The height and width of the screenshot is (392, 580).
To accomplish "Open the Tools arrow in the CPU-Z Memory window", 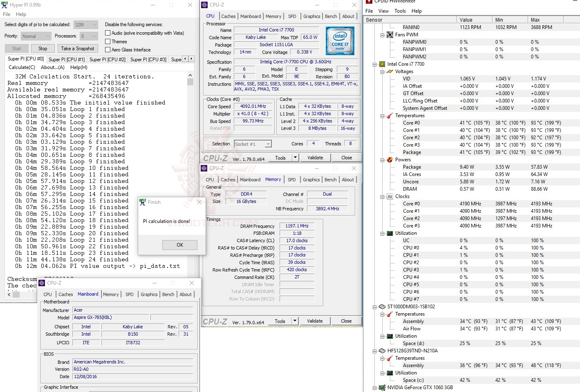I will pyautogui.click(x=295, y=321).
